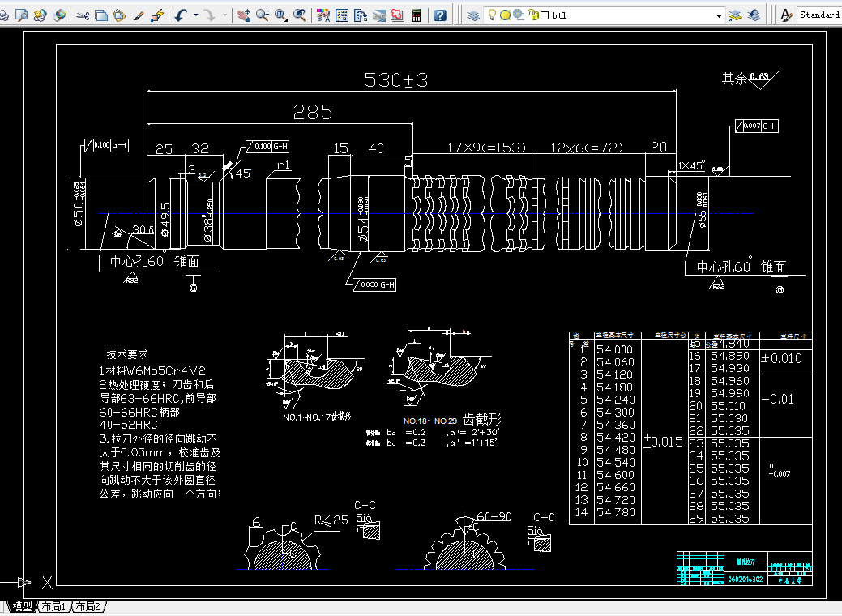Click the Copy toolbar icon
842x616 pixels.
pyautogui.click(x=100, y=14)
